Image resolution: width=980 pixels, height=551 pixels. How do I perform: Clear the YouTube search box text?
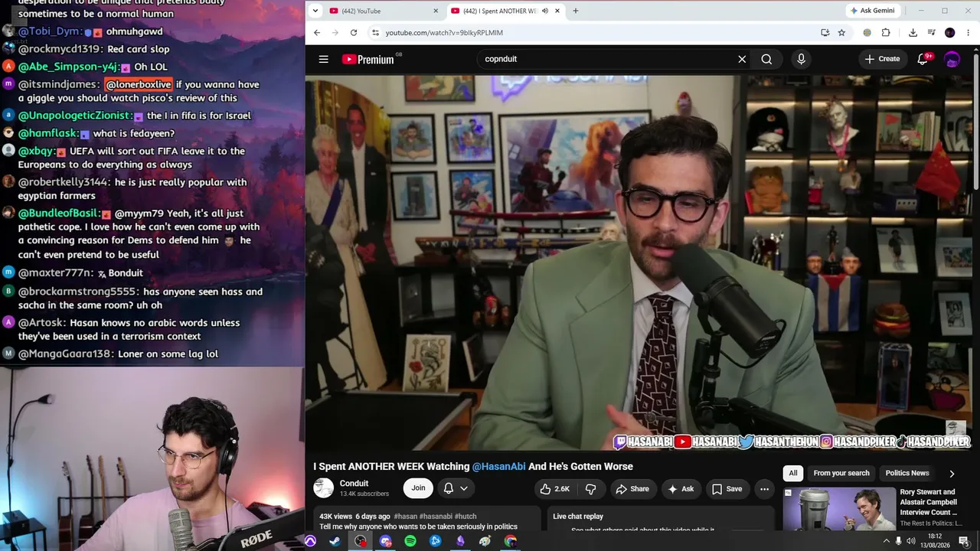[742, 59]
